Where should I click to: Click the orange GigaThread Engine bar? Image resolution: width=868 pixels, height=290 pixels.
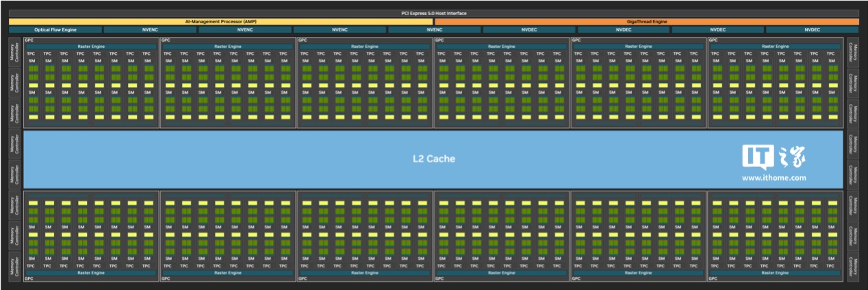[x=646, y=22]
